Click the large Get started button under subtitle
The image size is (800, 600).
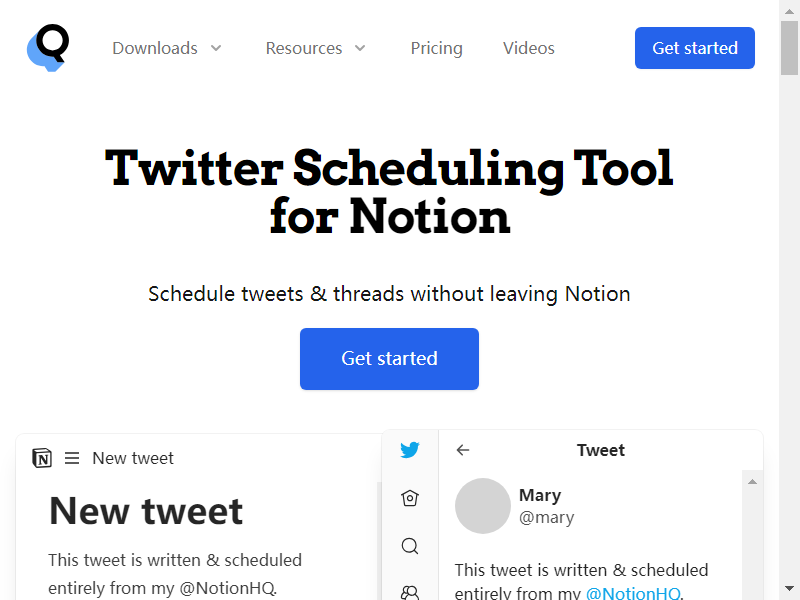[x=389, y=359]
